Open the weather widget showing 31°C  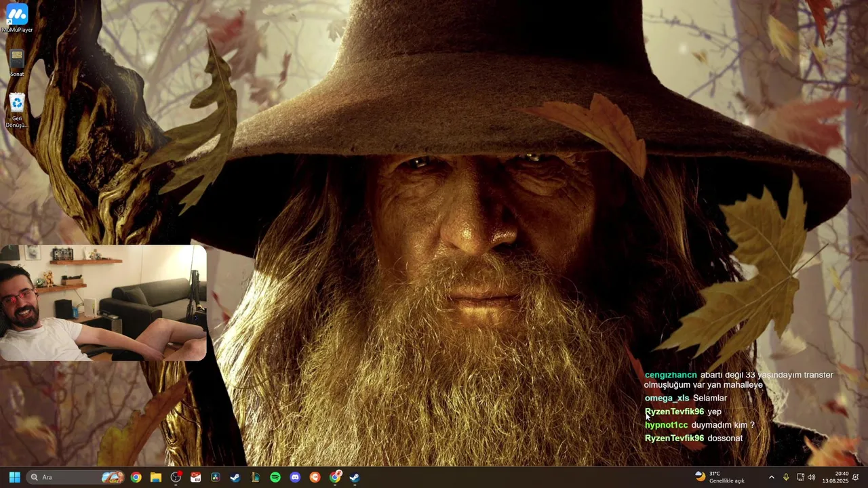pos(720,477)
